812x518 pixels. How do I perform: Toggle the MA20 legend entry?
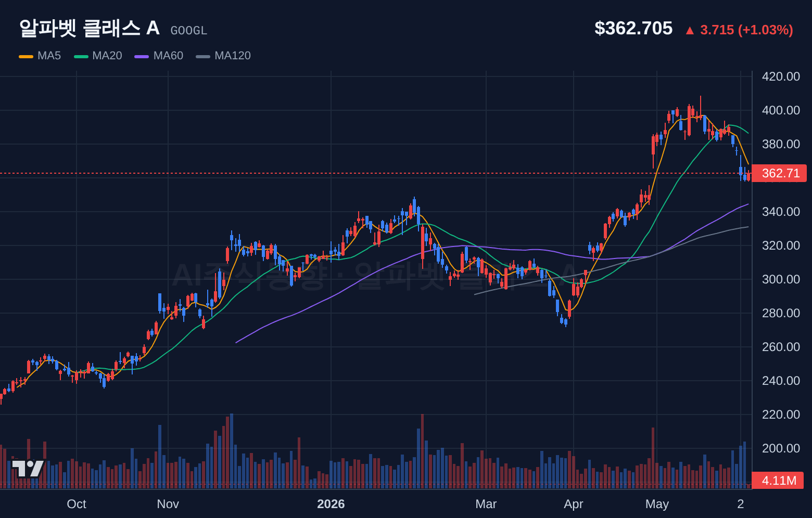tap(98, 56)
